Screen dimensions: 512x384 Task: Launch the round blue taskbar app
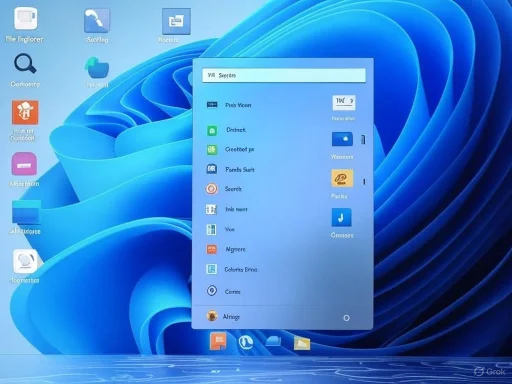click(245, 342)
